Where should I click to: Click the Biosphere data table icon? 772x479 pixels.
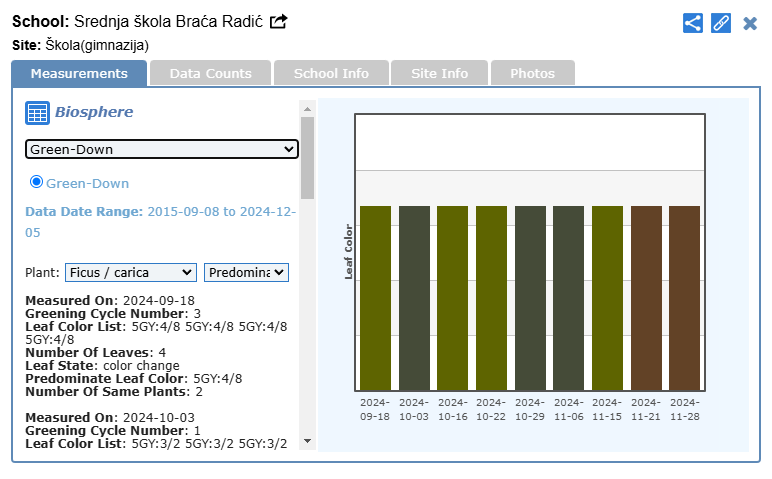[x=37, y=113]
